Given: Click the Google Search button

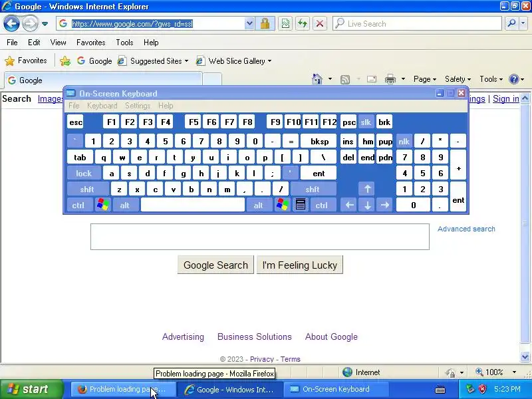Looking at the screenshot, I should point(215,265).
